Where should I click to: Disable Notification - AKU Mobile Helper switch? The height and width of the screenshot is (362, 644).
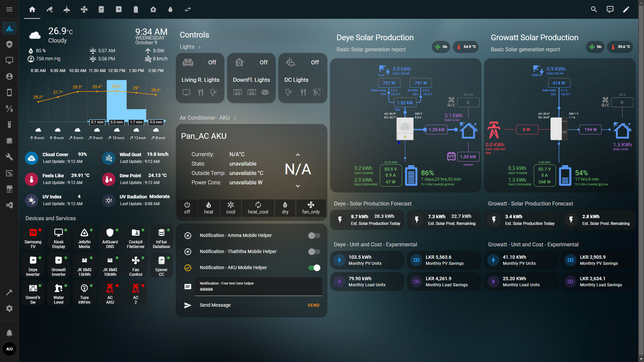pyautogui.click(x=314, y=268)
